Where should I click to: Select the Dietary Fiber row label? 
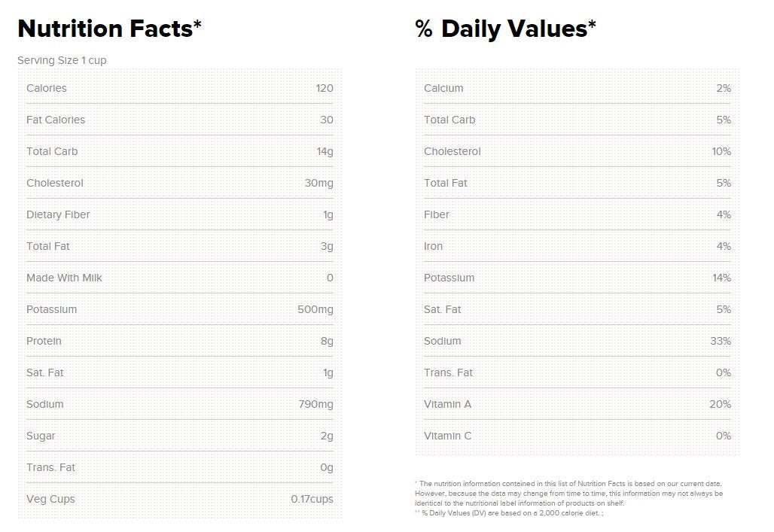coord(58,214)
